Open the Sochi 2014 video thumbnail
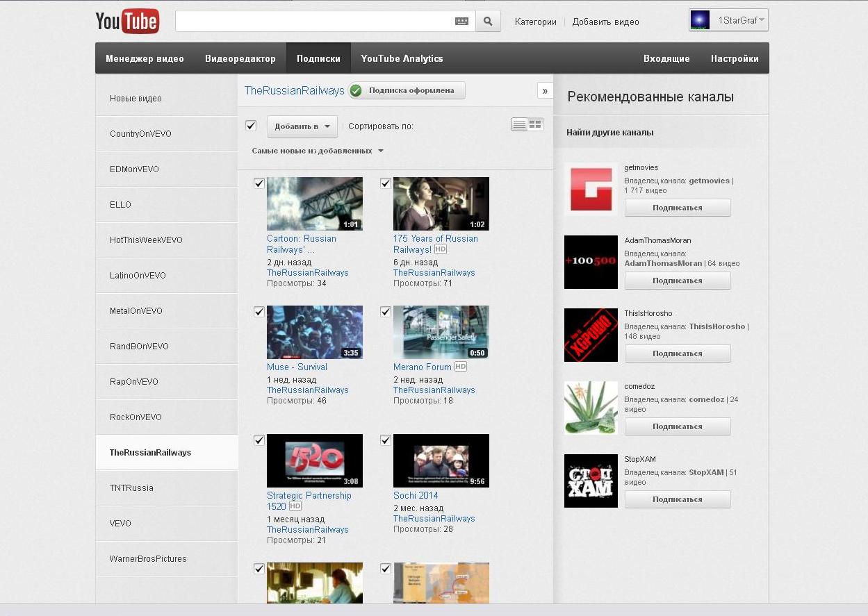 441,460
